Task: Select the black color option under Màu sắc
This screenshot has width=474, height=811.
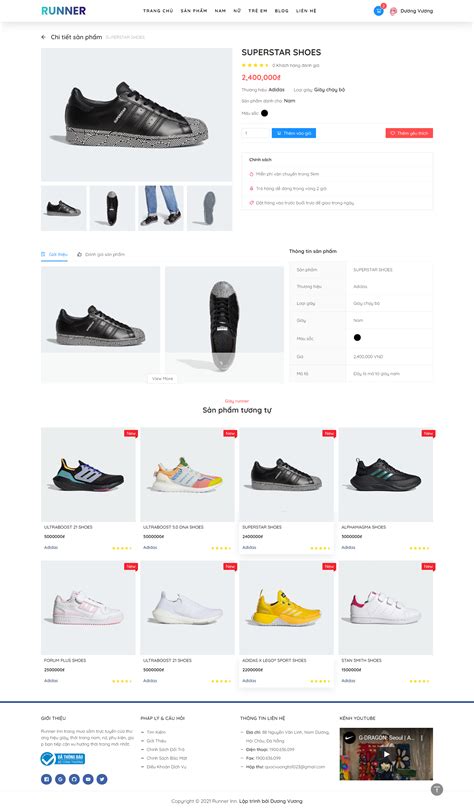Action: click(264, 113)
